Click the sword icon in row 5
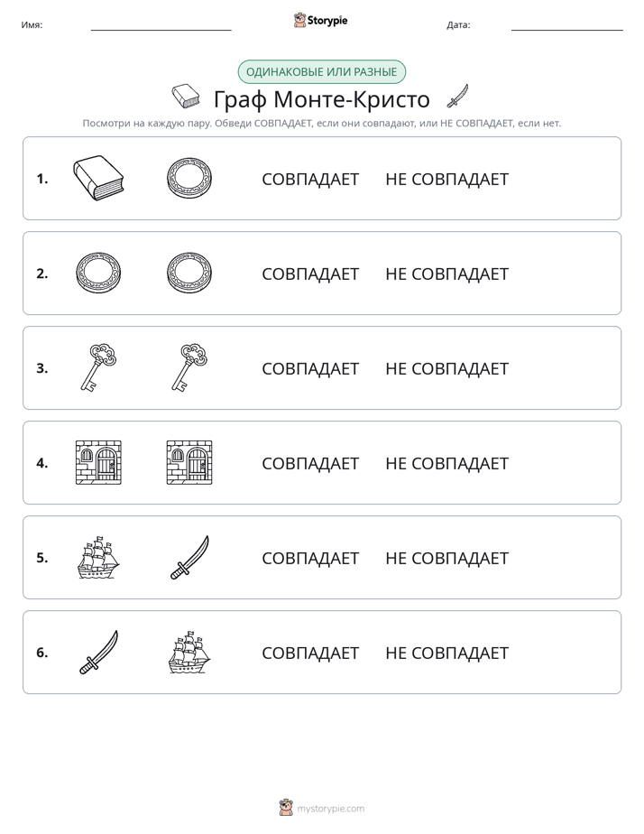The image size is (644, 834). tap(189, 558)
